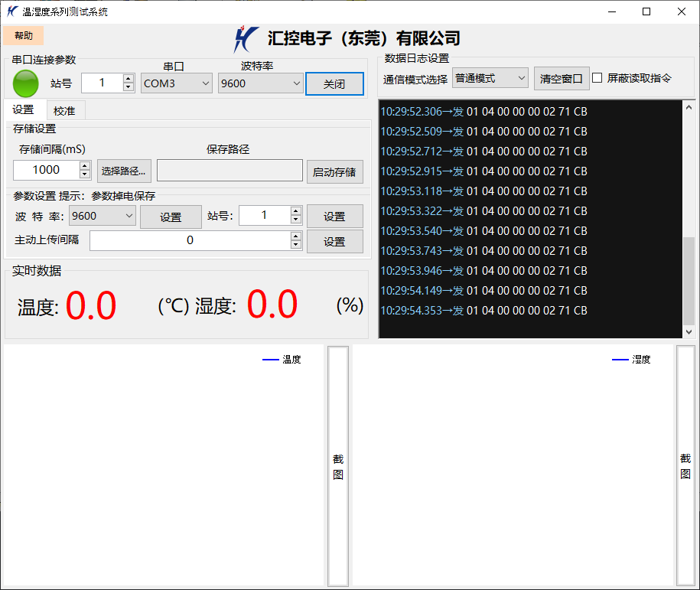Decrease the storage interval value
Image resolution: width=700 pixels, height=590 pixels.
[85, 174]
